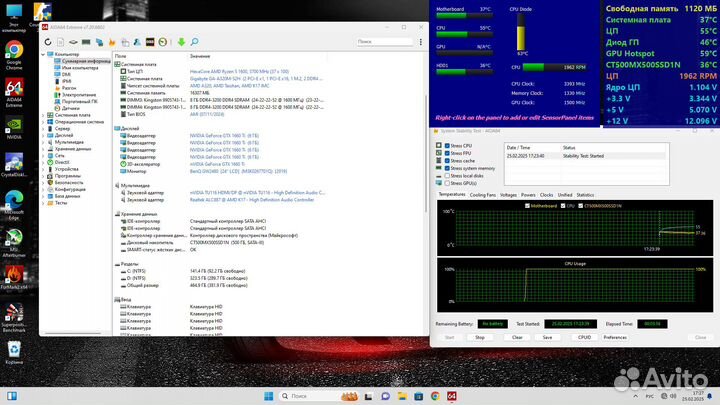Select the Microsoft Edge desktop icon
The height and width of the screenshot is (405, 720).
coord(14,205)
